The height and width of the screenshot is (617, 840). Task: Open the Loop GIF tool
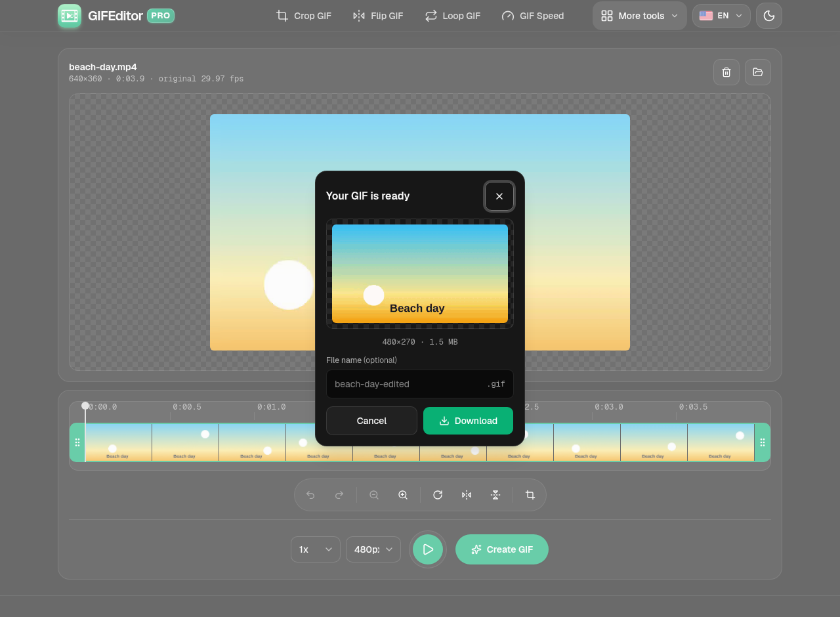(453, 16)
